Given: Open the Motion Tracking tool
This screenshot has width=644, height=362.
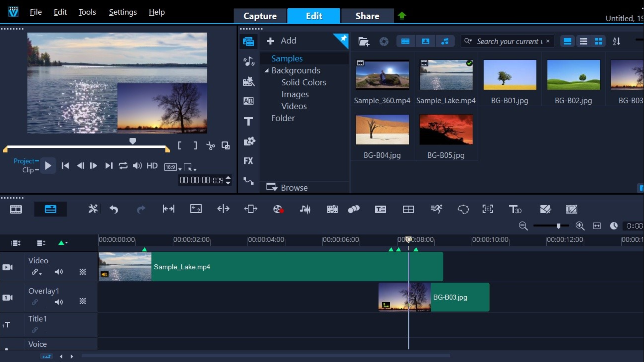Looking at the screenshot, I should click(437, 209).
